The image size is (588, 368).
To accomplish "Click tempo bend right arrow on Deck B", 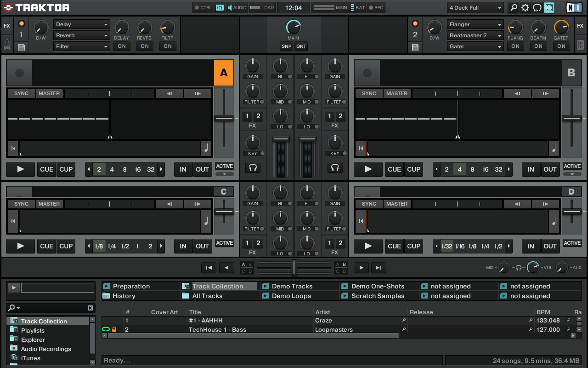I will 545,93.
